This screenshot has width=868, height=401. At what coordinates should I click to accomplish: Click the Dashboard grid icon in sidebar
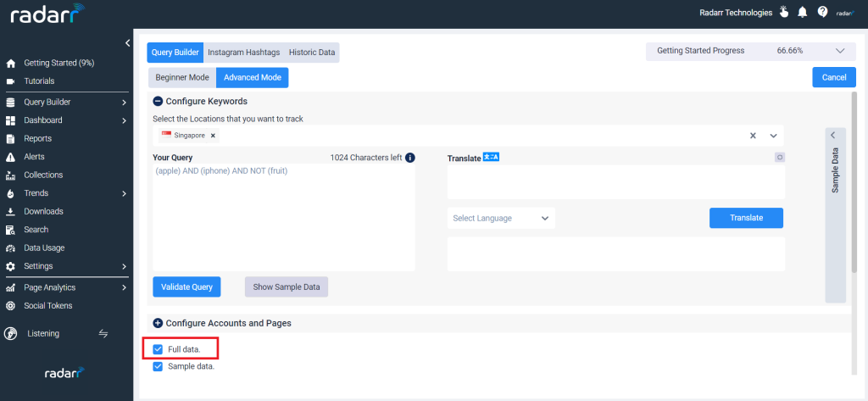[10, 120]
